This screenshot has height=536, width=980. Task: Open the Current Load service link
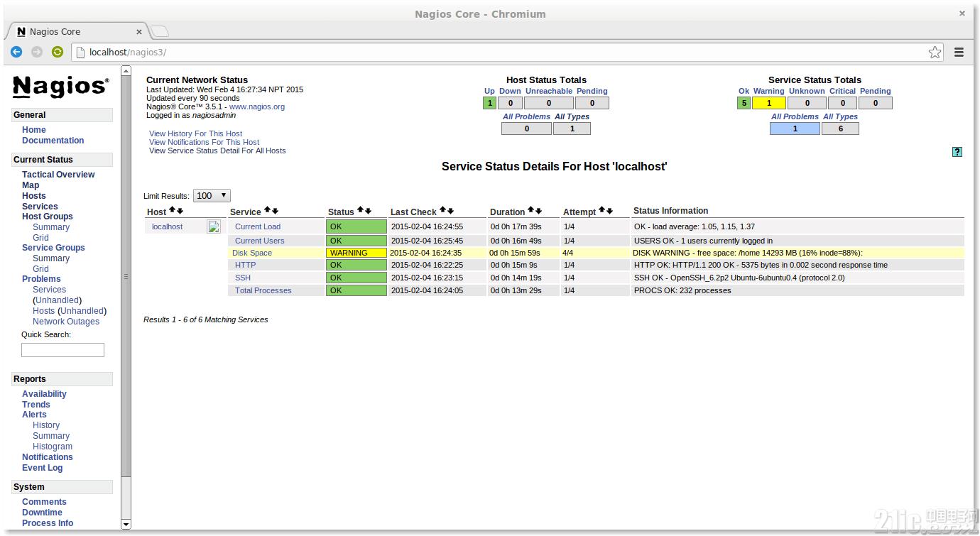point(258,226)
